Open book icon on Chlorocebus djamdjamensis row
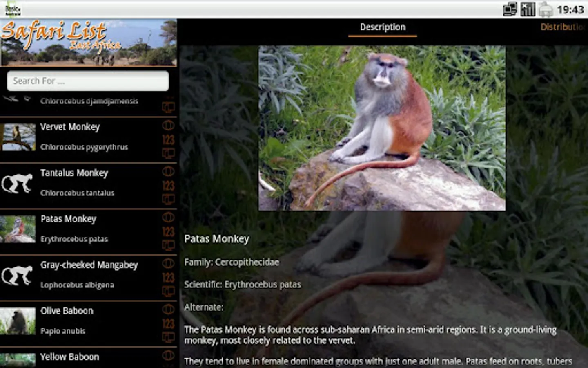 pyautogui.click(x=168, y=108)
